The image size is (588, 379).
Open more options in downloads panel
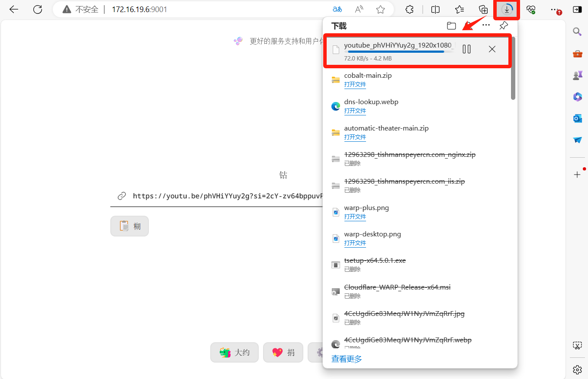click(x=486, y=26)
